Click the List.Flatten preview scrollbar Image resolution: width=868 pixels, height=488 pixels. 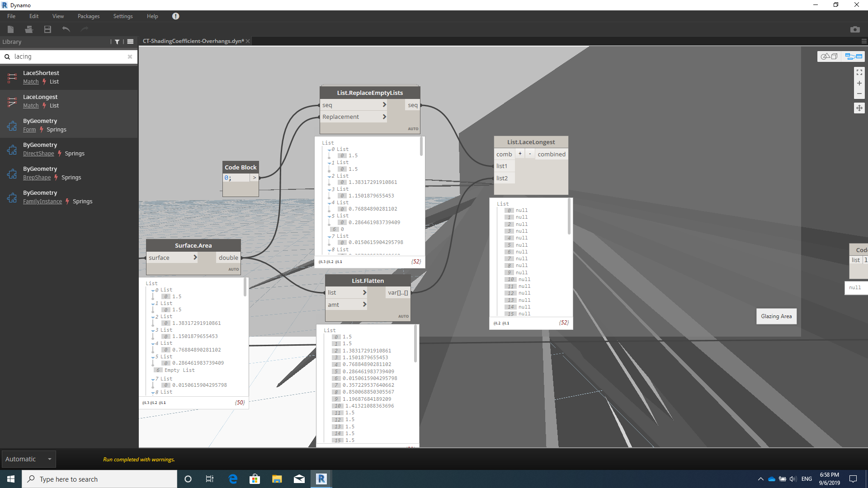click(415, 343)
